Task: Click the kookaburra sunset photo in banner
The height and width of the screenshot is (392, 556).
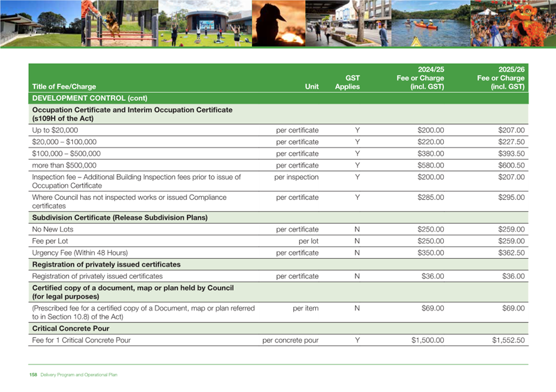Action: [277, 23]
